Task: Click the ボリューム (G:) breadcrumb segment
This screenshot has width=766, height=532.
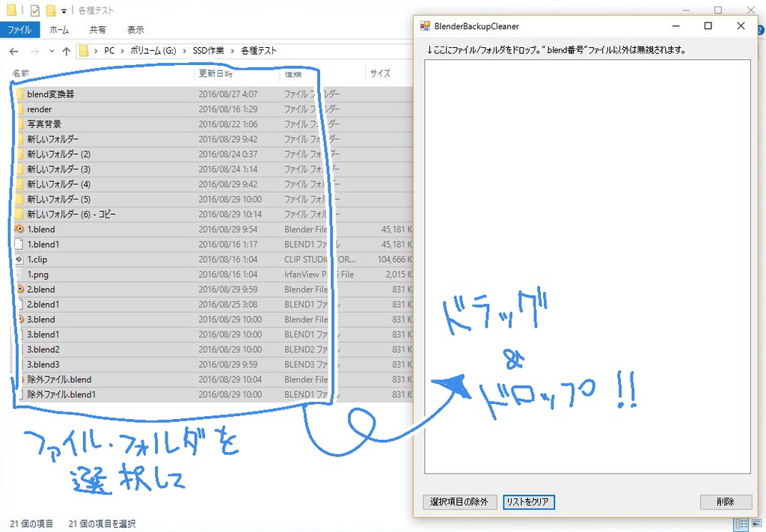Action: (x=153, y=51)
